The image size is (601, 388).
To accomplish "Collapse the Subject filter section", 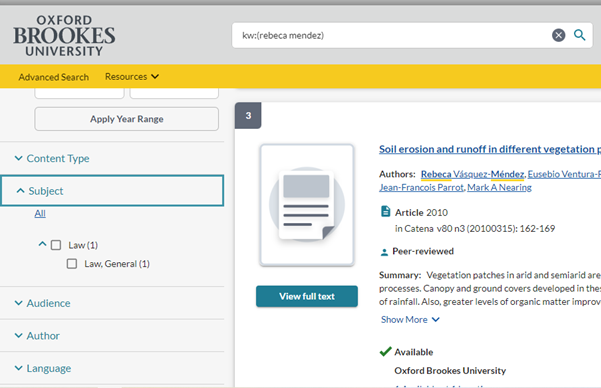I will click(x=112, y=191).
